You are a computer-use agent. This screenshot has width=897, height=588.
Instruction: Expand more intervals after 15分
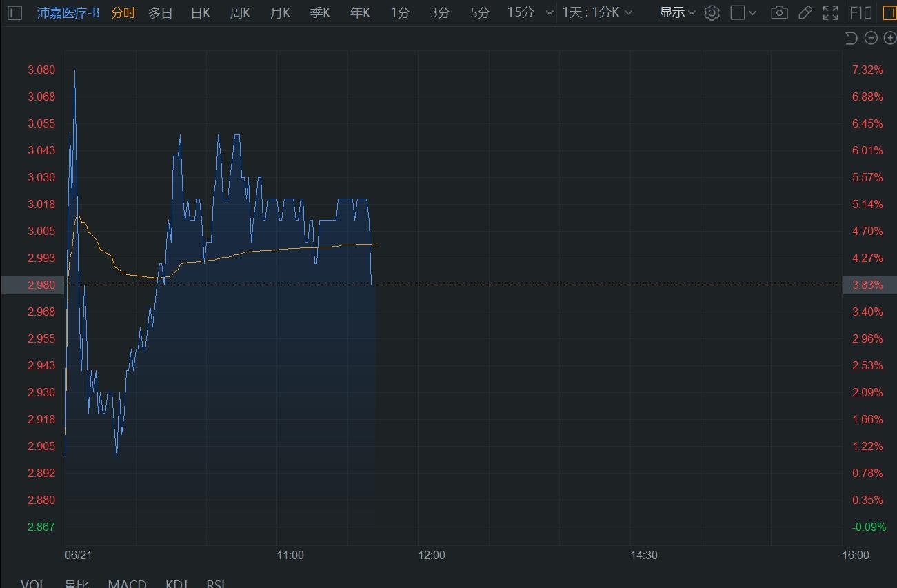pyautogui.click(x=549, y=12)
